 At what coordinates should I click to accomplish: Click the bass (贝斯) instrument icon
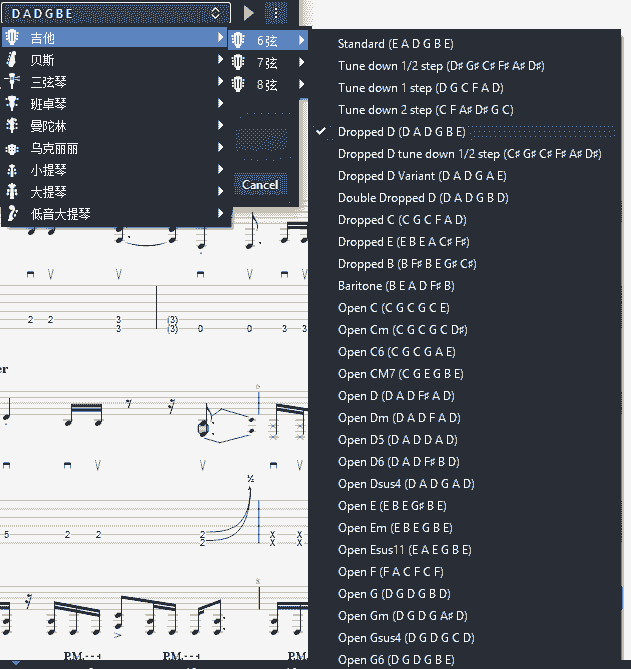pos(12,60)
